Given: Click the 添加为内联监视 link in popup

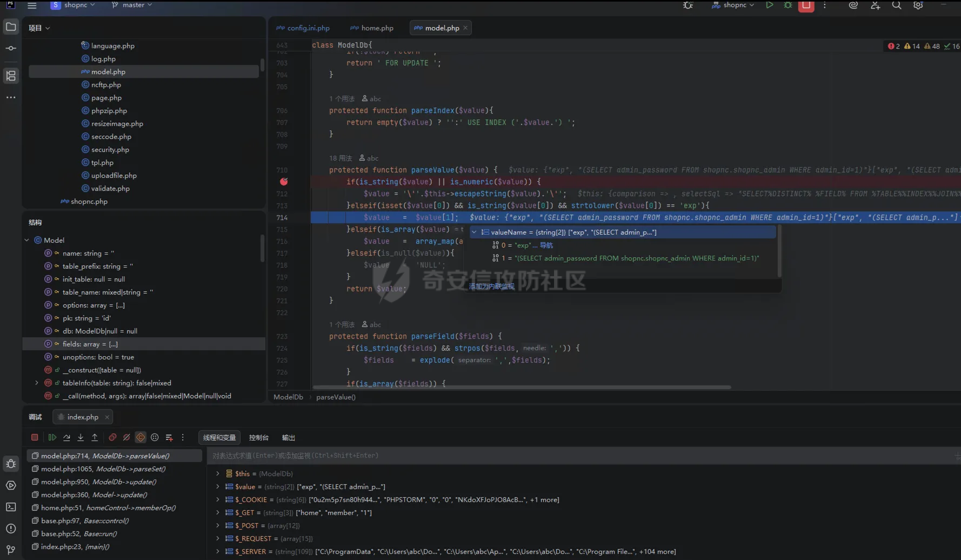Looking at the screenshot, I should coord(491,286).
